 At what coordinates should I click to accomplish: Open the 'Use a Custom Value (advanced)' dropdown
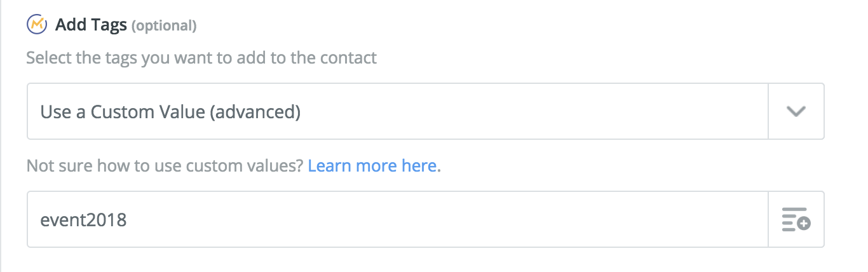[425, 111]
